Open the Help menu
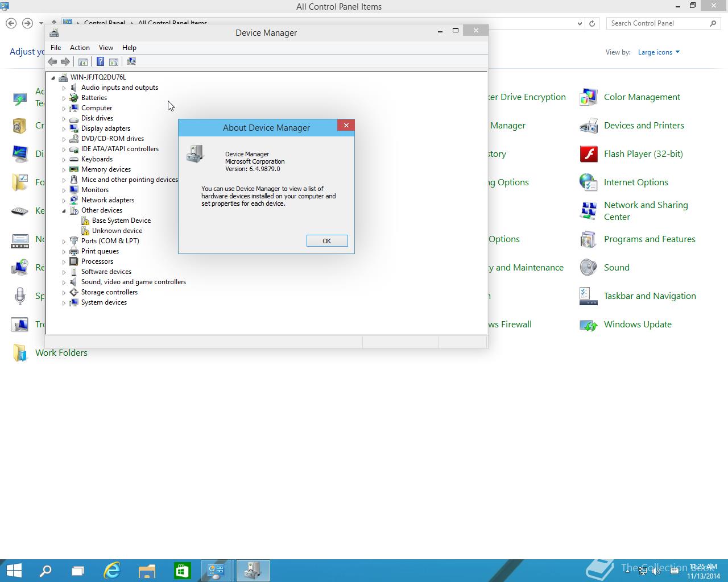This screenshot has height=582, width=728. [129, 48]
